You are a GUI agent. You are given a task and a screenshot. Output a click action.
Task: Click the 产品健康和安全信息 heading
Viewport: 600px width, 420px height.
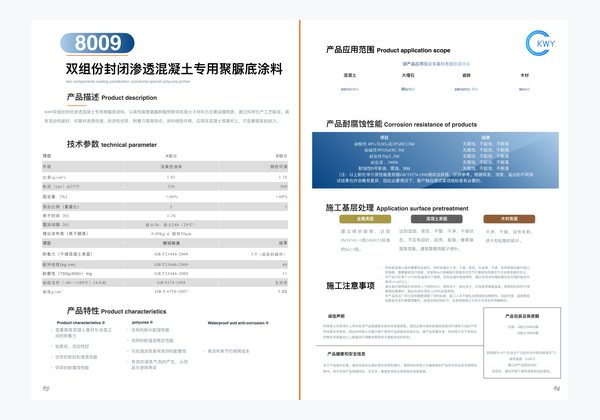click(346, 354)
